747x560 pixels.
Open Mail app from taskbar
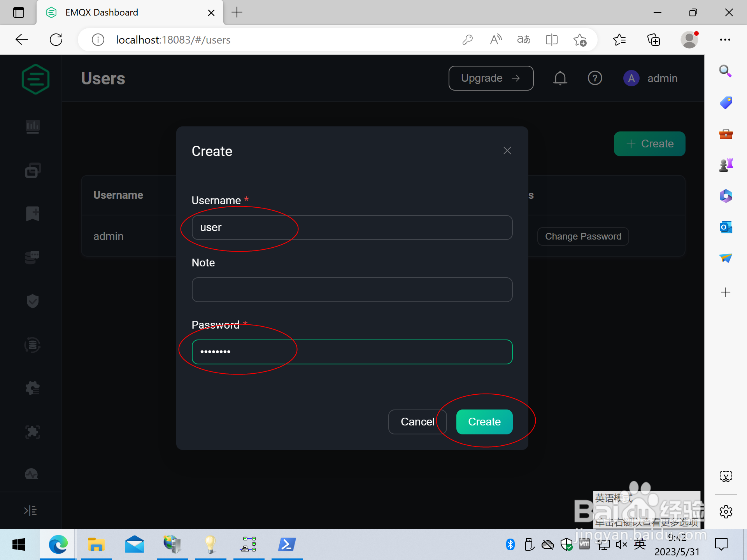134,544
